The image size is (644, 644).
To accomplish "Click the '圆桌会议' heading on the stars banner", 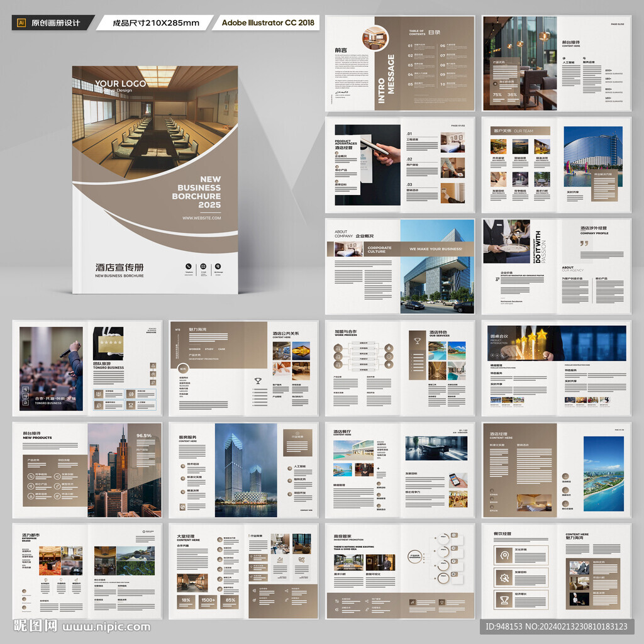I will (499, 336).
